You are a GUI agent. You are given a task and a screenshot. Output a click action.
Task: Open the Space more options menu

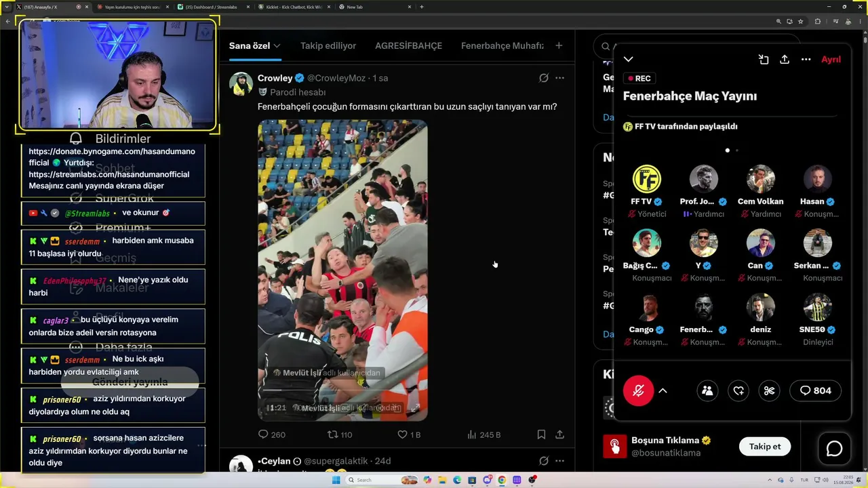tap(806, 60)
